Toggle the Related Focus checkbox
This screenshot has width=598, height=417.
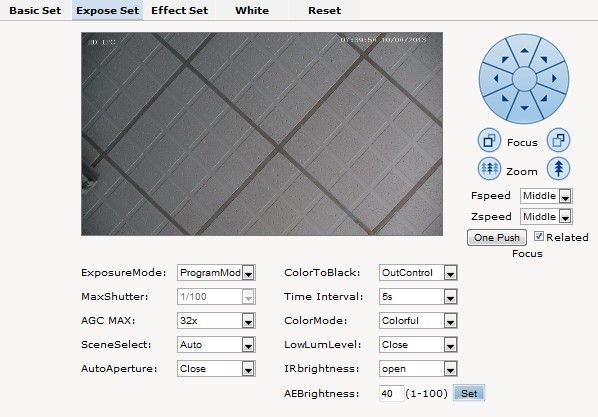point(539,236)
